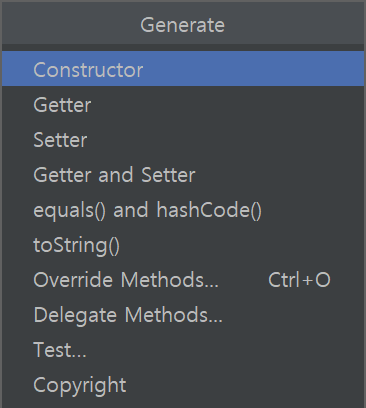This screenshot has height=408, width=366.
Task: Launch test creation via Test...
Action: (183, 349)
